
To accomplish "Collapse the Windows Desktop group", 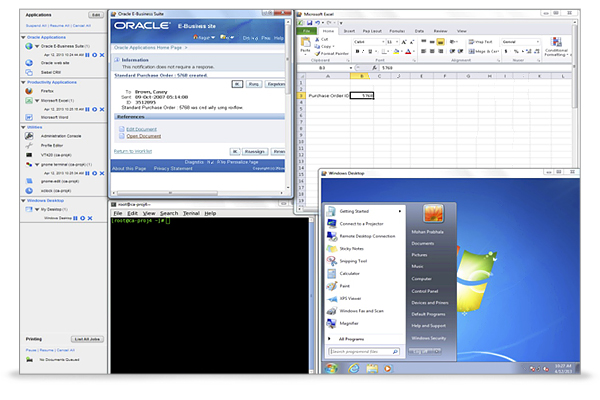I will (23, 201).
